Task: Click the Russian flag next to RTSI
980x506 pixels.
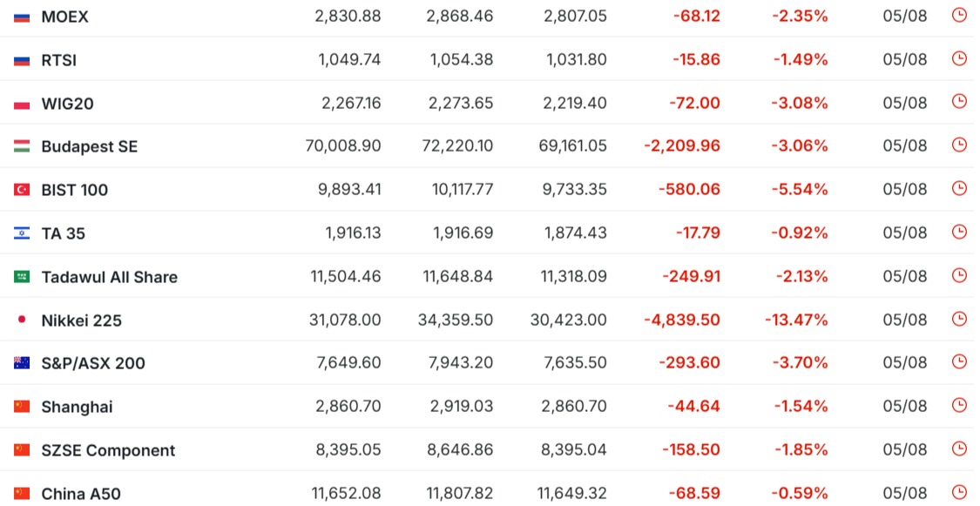Action: 22,61
